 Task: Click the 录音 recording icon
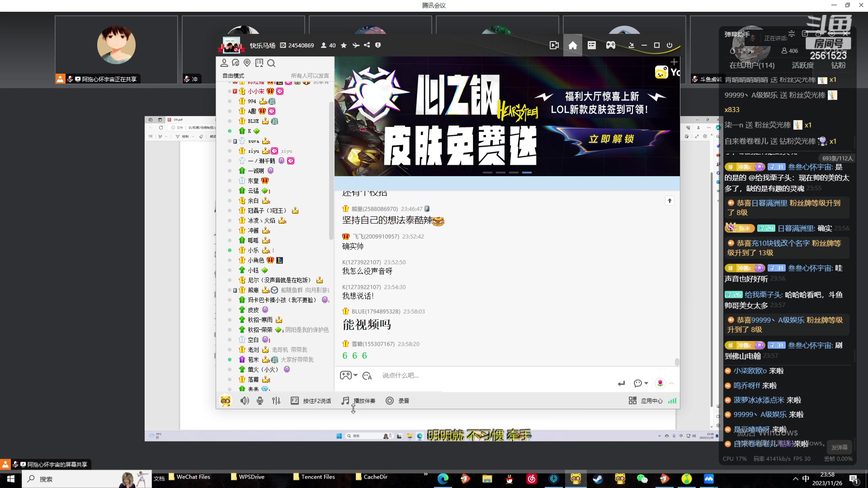pyautogui.click(x=389, y=400)
